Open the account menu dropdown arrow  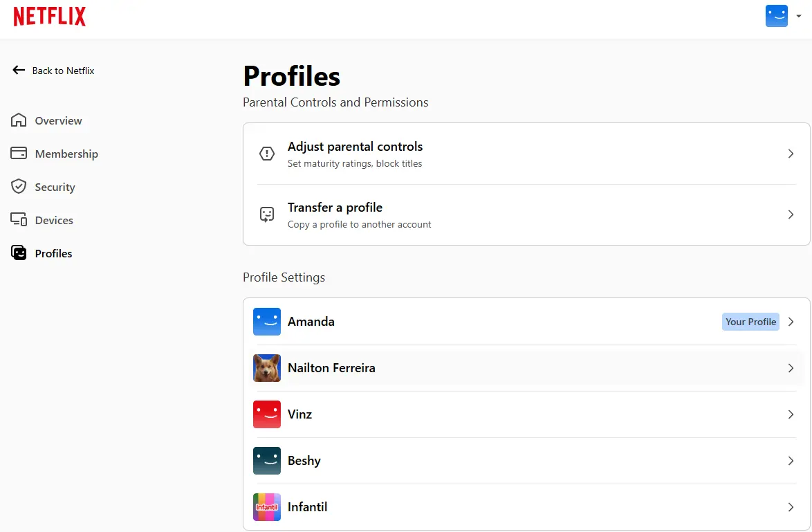[799, 16]
